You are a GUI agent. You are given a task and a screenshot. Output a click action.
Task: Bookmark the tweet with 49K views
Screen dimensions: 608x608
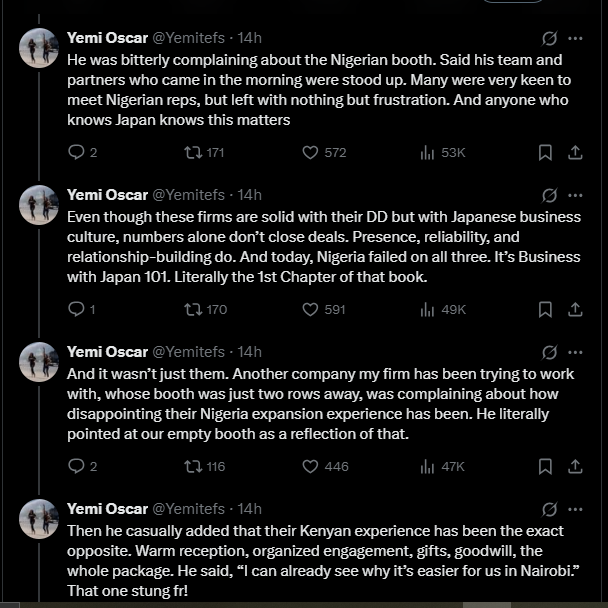click(545, 309)
